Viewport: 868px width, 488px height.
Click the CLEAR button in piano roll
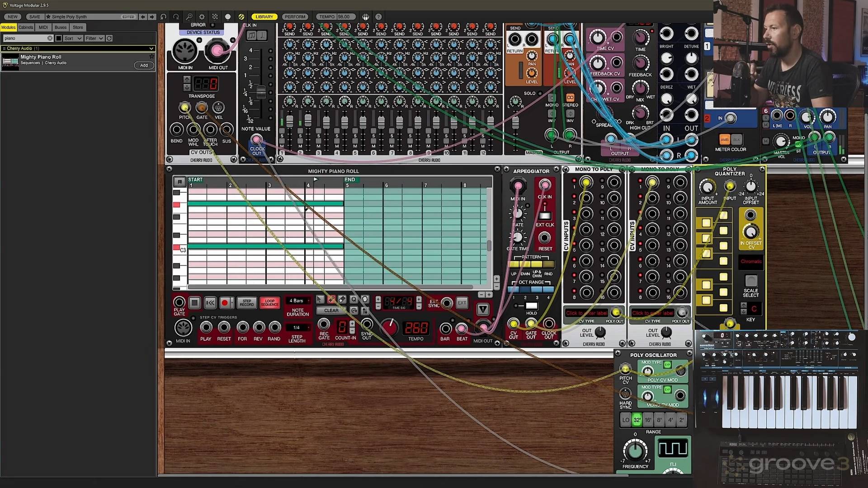(x=331, y=311)
